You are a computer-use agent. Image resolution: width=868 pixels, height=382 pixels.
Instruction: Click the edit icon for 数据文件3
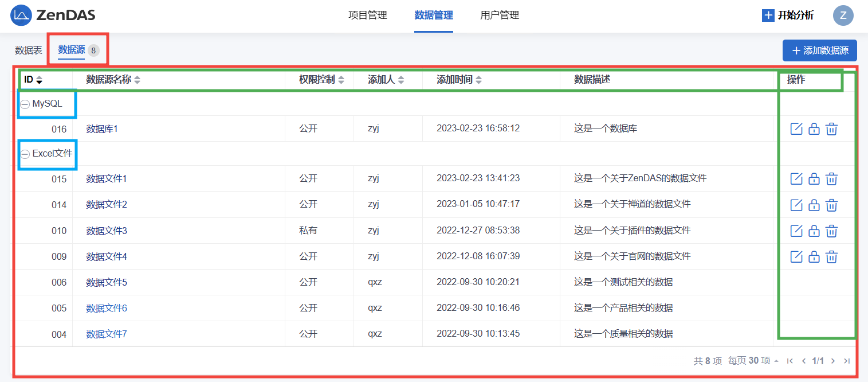796,231
